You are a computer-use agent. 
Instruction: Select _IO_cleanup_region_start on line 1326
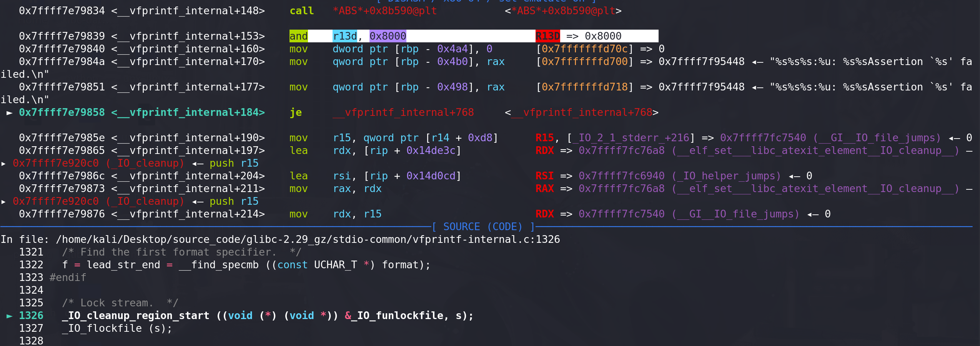click(x=136, y=316)
